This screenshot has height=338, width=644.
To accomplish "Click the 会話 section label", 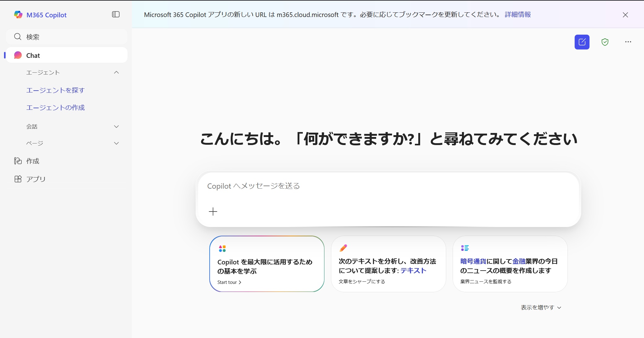I will 32,126.
